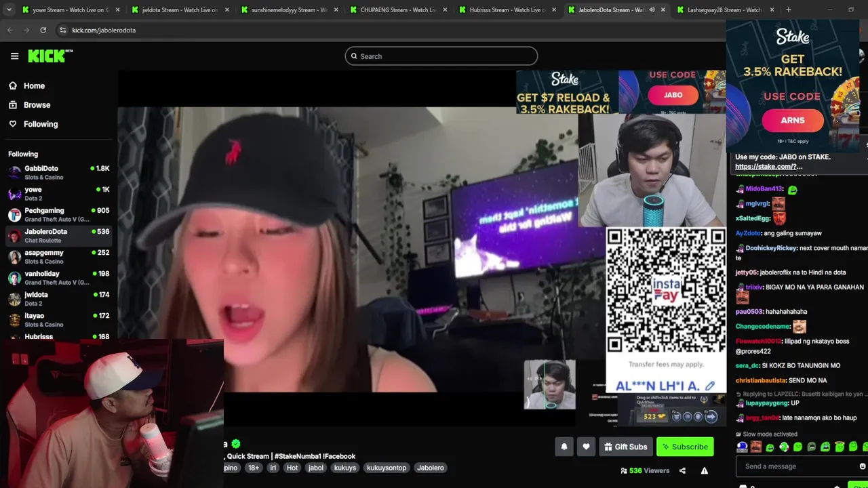This screenshot has height=488, width=868.
Task: Click christianbautista username in chat
Action: coord(762,381)
